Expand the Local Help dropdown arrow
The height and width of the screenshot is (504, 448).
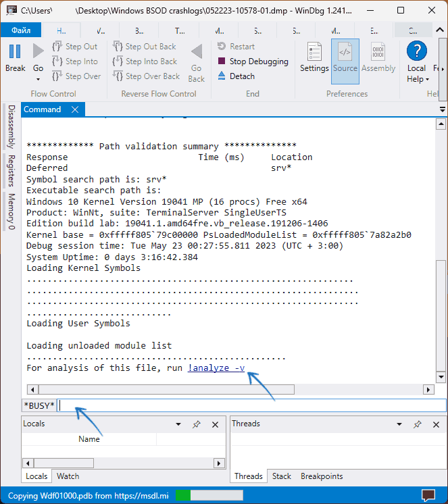point(428,80)
